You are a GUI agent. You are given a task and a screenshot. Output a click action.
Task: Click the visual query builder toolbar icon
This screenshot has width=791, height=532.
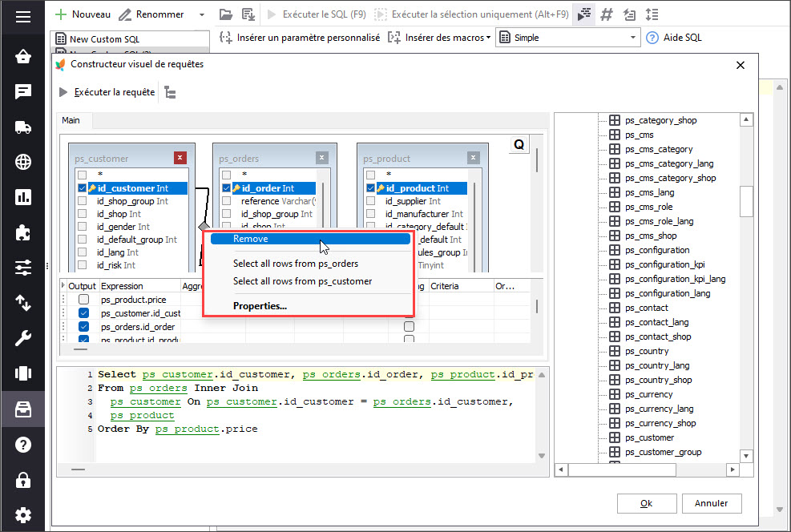584,14
